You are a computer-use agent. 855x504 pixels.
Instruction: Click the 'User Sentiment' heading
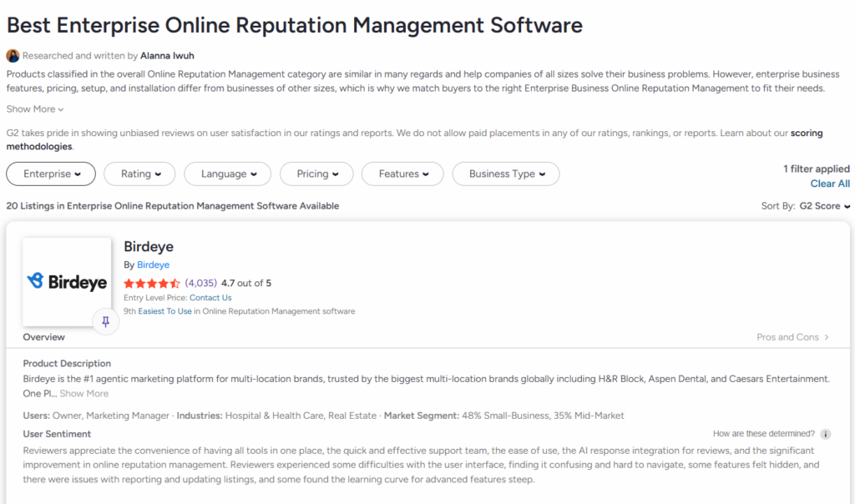(57, 434)
